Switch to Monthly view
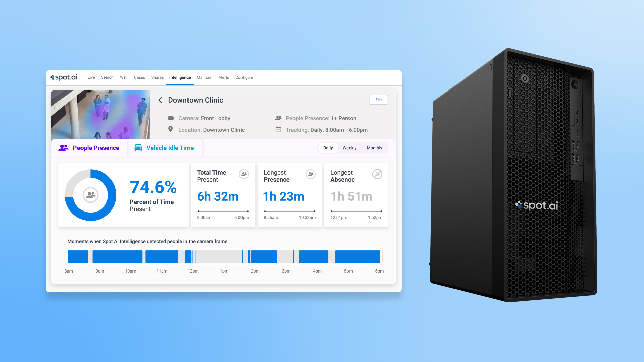 374,148
